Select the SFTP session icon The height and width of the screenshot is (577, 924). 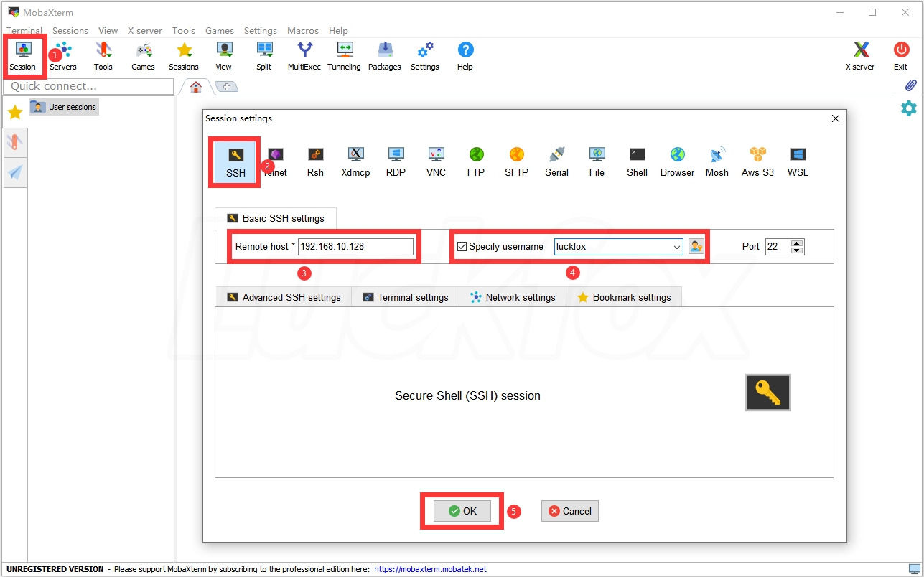click(x=516, y=161)
